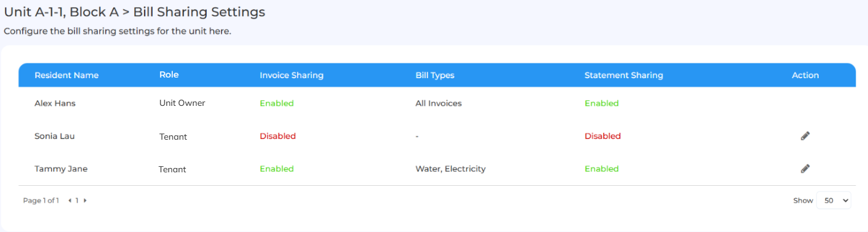868x232 pixels.
Task: Click Alex Hans's Enabled invoice sharing status
Action: 277,103
